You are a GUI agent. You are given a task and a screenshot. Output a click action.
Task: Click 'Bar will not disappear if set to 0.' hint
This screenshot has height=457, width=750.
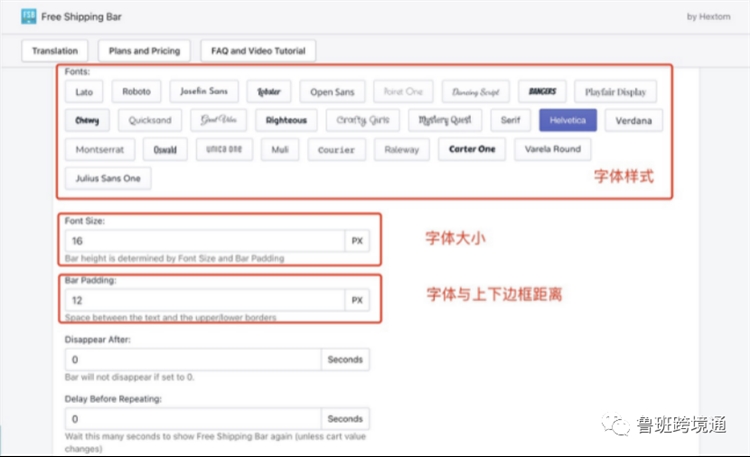[130, 377]
